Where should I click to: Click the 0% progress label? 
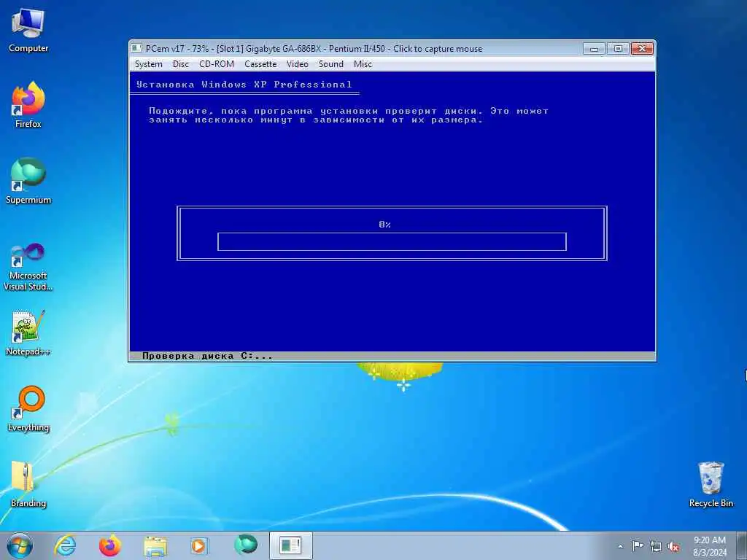tap(385, 225)
